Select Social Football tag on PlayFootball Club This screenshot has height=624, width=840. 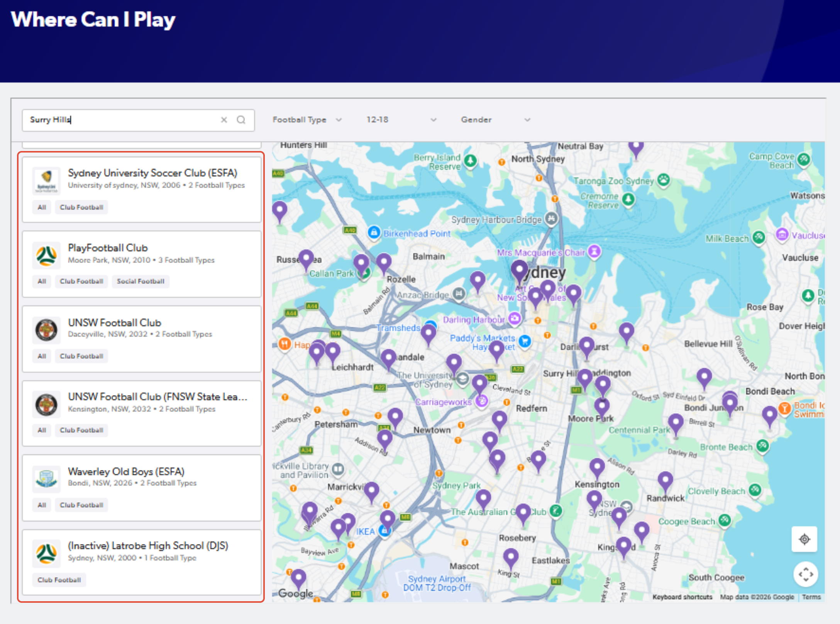click(x=141, y=281)
